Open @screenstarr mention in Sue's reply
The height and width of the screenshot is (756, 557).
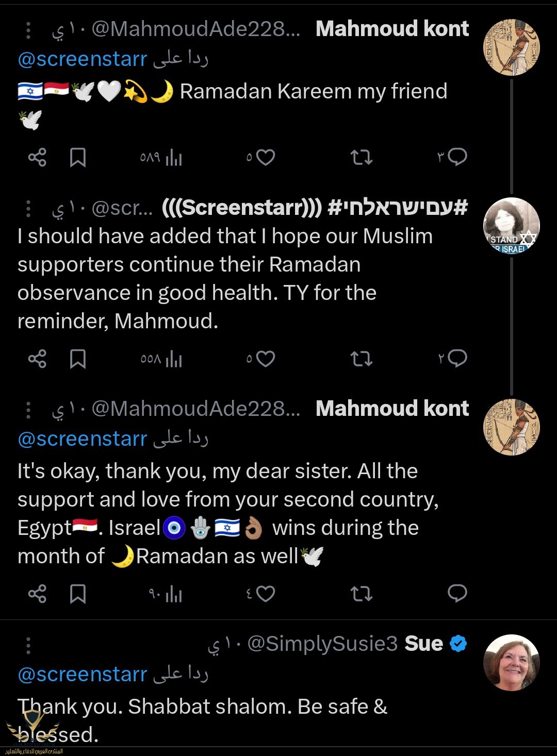(x=83, y=675)
